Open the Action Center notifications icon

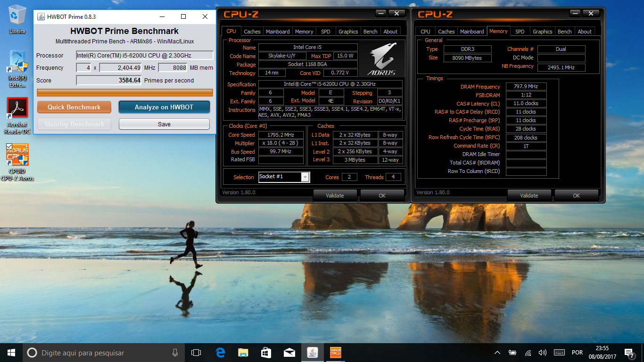629,353
